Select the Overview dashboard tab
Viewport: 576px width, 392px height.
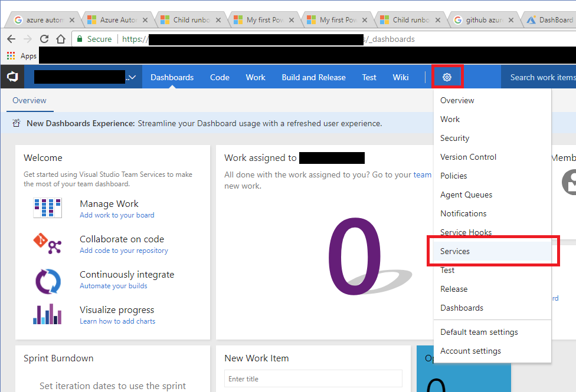click(30, 101)
